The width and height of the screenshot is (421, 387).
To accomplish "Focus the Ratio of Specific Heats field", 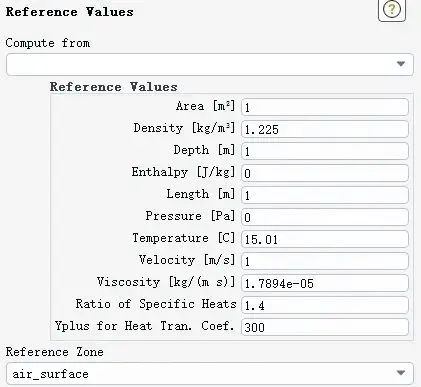I will point(325,305).
